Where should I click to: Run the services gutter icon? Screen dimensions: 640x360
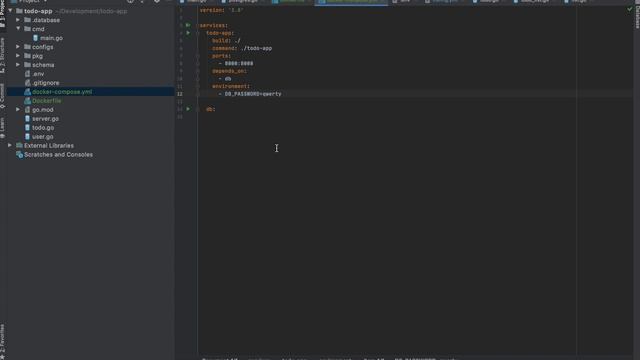pos(188,25)
